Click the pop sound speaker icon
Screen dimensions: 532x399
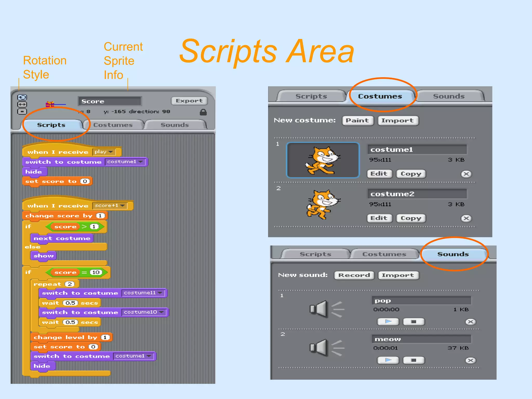327,309
